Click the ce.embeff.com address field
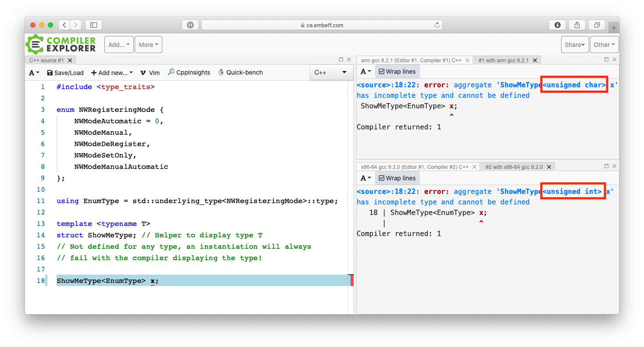 [x=322, y=25]
